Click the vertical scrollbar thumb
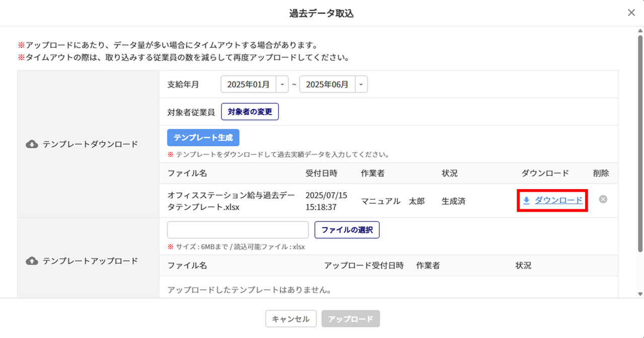This screenshot has height=338, width=644. pyautogui.click(x=640, y=143)
